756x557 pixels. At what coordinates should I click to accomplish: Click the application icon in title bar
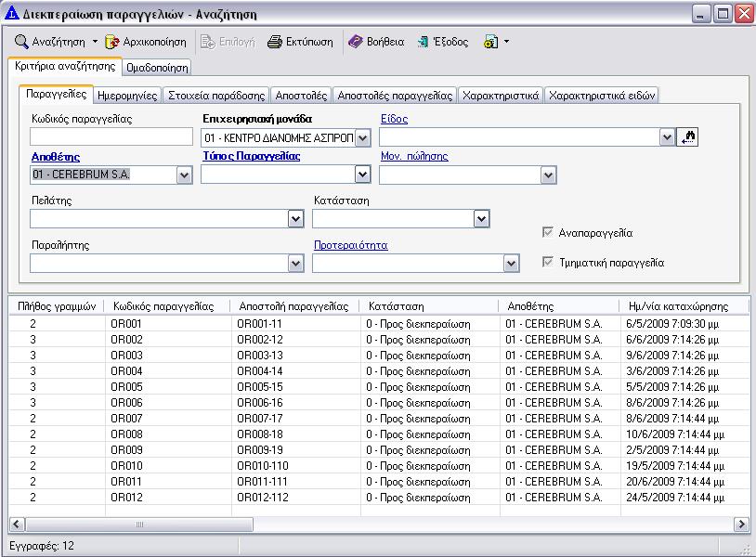click(x=11, y=14)
